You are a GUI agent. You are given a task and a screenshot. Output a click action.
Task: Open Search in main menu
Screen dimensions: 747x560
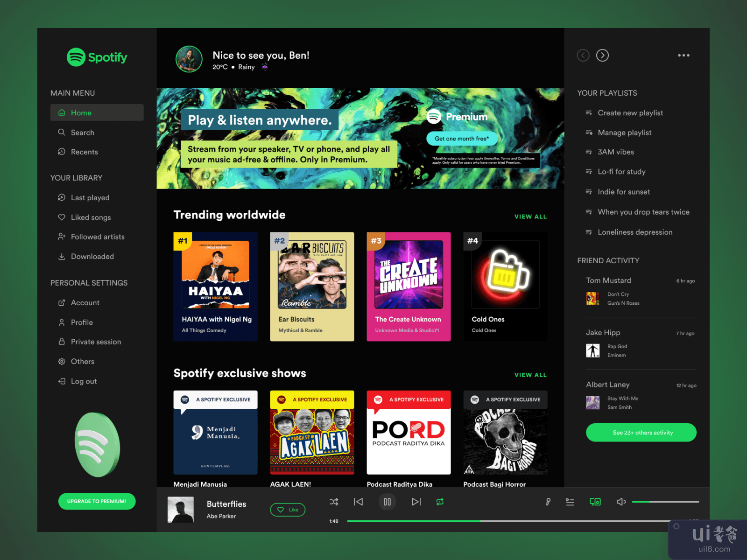[x=82, y=133]
